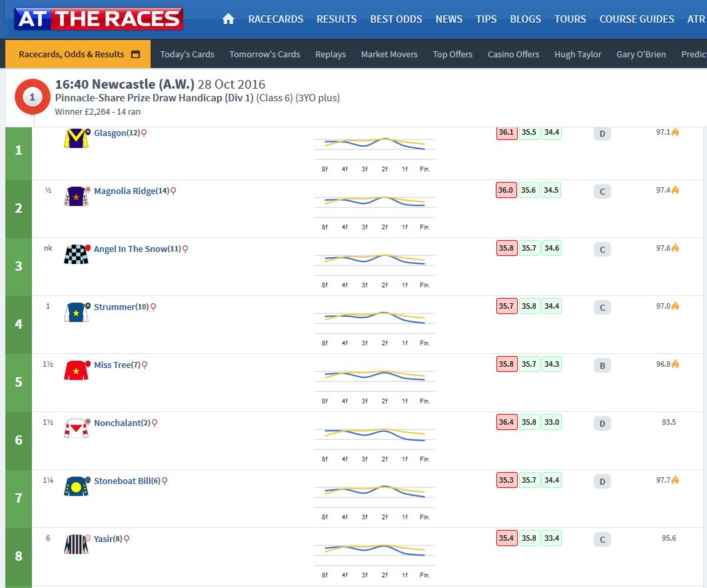Image resolution: width=707 pixels, height=588 pixels.
Task: Click Stoneboat Bill's blue and yellow silks
Action: click(x=76, y=487)
